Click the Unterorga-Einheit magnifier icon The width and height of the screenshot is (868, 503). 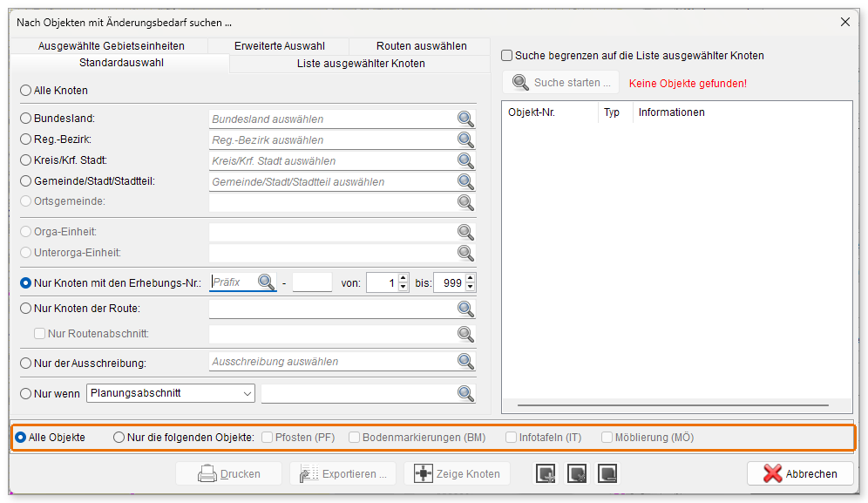click(465, 253)
